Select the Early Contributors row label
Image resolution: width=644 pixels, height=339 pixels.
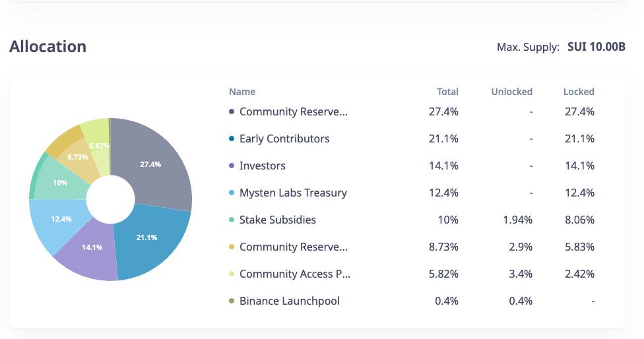pos(284,139)
